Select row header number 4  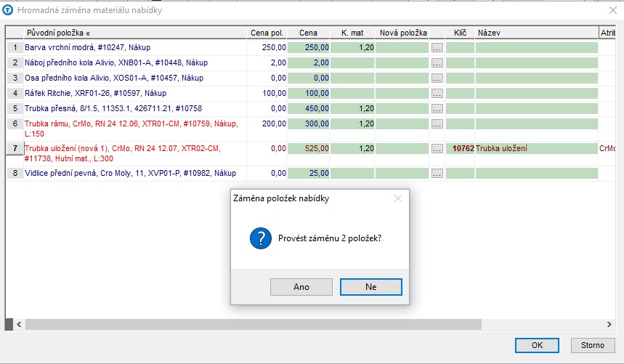15,93
